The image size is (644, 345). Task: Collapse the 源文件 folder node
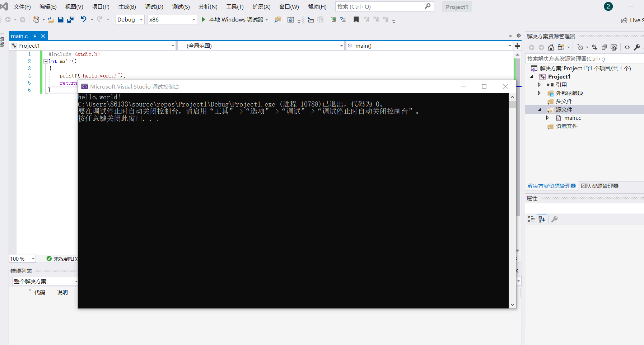(x=540, y=110)
